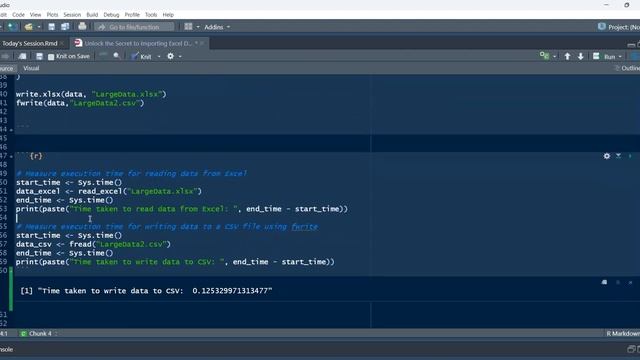The image size is (640, 360).
Task: Run all chunks above the current chunk
Action: click(x=618, y=156)
